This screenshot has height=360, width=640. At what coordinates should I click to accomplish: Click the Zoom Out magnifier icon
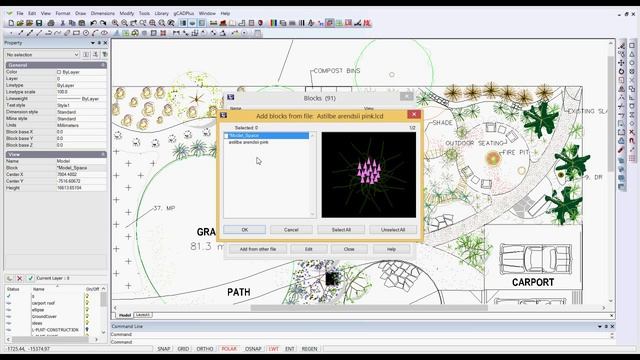pos(124,23)
